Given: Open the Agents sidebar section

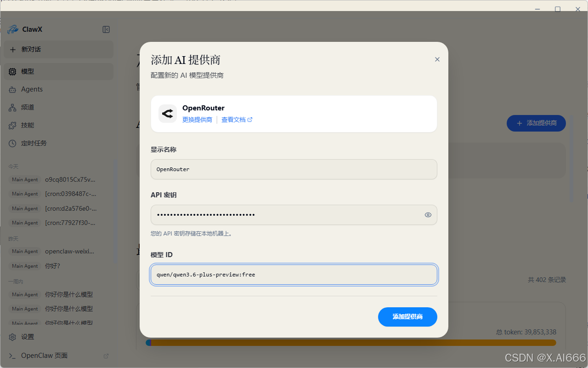Looking at the screenshot, I should (58, 89).
